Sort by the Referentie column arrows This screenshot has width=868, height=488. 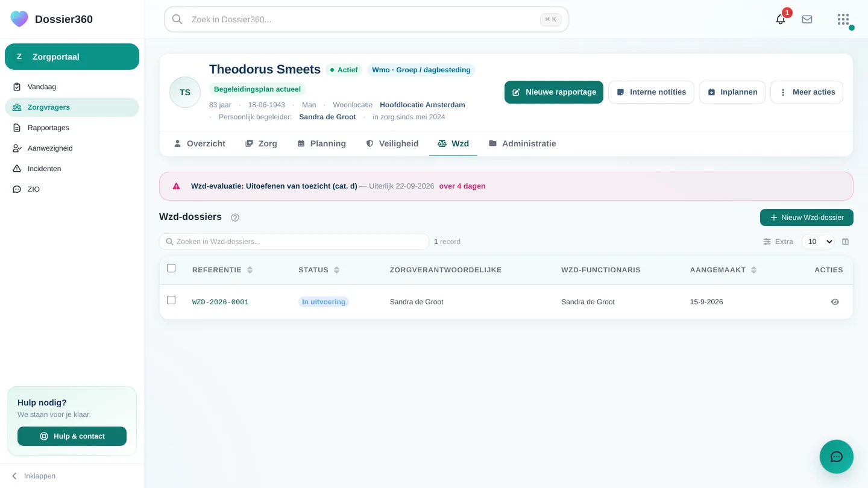tap(250, 270)
